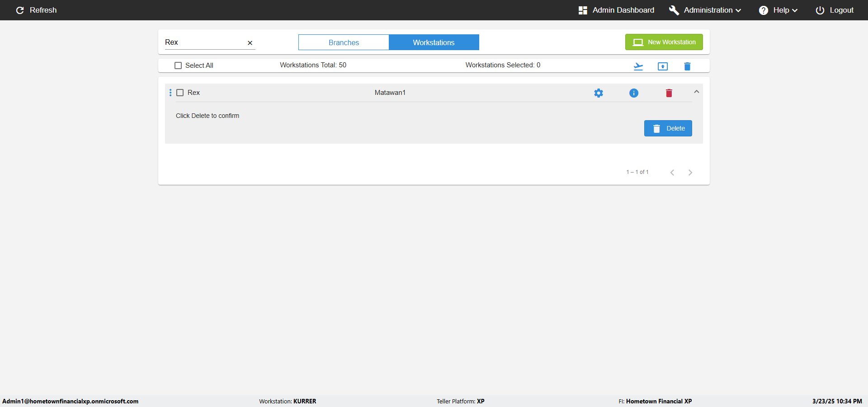Select the Workstations tab
This screenshot has width=868, height=407.
point(434,42)
